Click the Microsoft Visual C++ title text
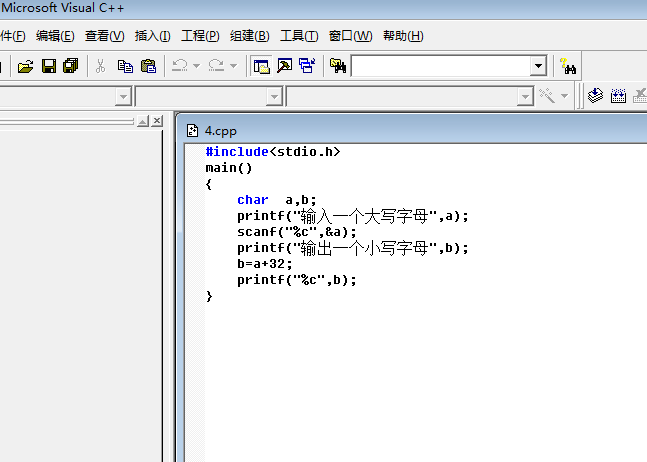Screen dimensions: 647x462 tap(63, 8)
